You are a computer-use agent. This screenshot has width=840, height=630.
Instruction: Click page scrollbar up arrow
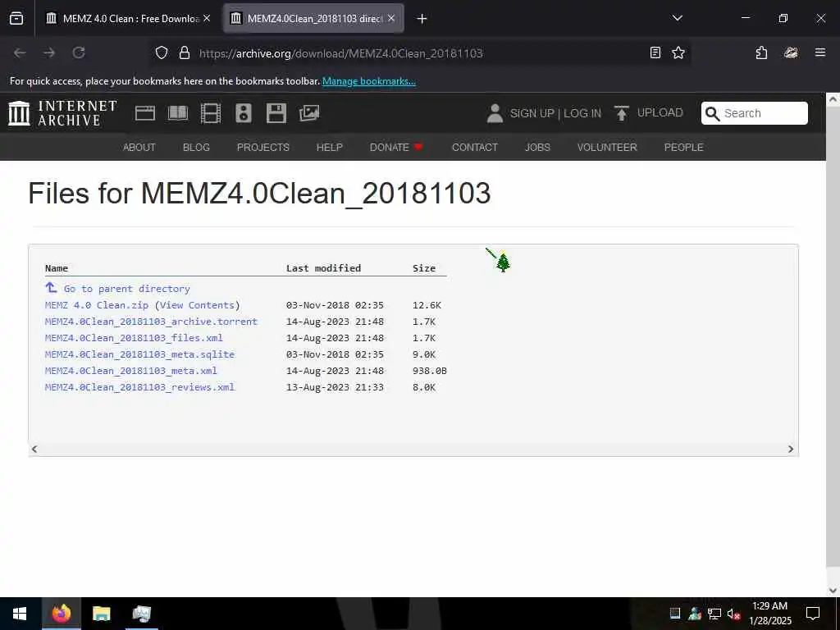click(833, 99)
